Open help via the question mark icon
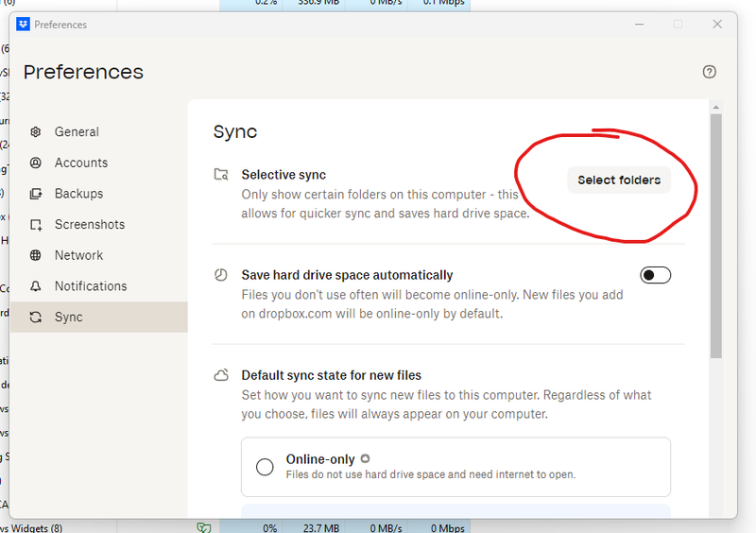756x533 pixels. pos(710,72)
